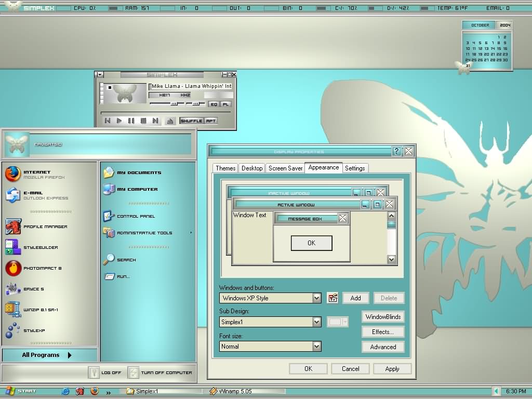
Task: Switch to the Themes tab
Action: (x=225, y=168)
